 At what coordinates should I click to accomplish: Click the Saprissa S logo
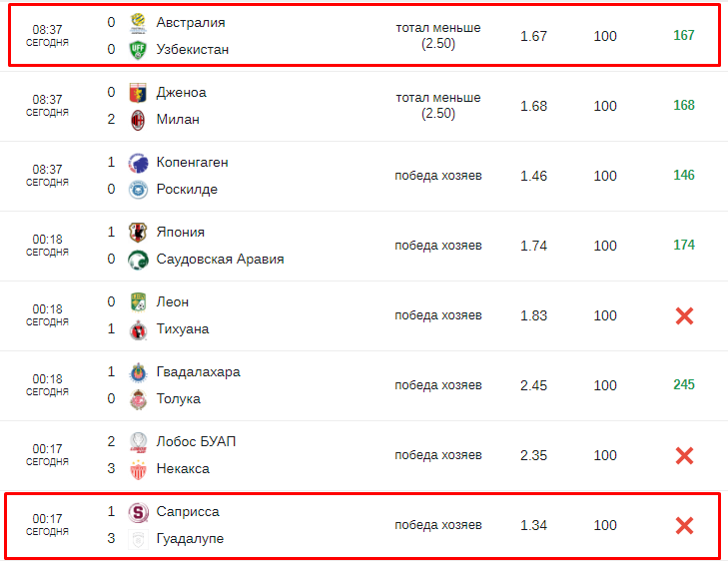138,512
